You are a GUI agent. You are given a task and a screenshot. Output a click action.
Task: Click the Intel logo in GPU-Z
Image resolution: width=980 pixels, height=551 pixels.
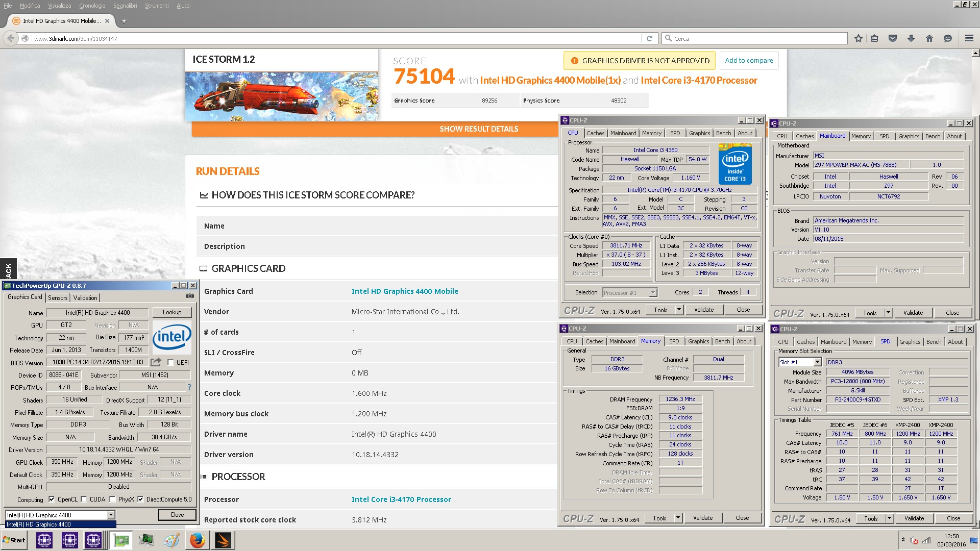click(x=172, y=337)
